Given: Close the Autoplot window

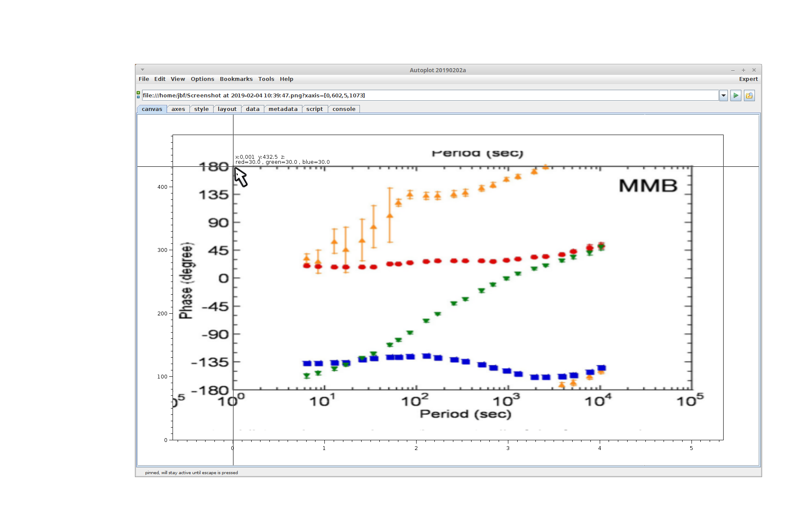Looking at the screenshot, I should (x=754, y=70).
